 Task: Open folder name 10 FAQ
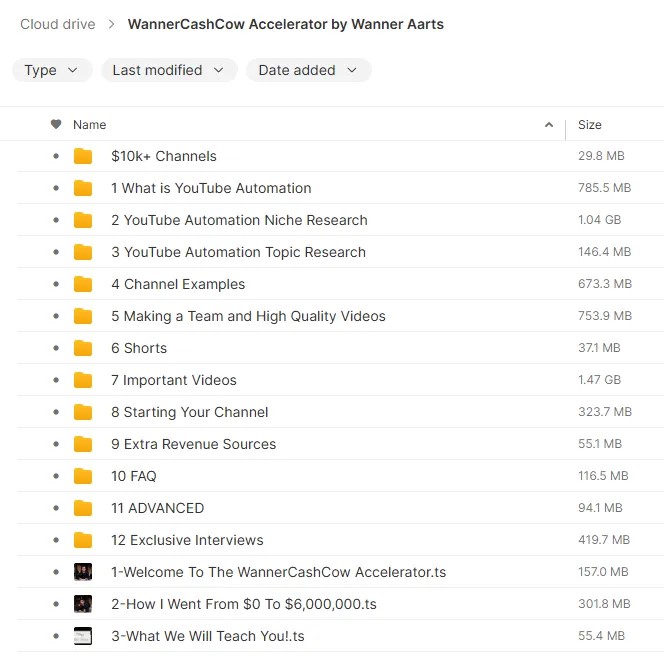coord(134,476)
